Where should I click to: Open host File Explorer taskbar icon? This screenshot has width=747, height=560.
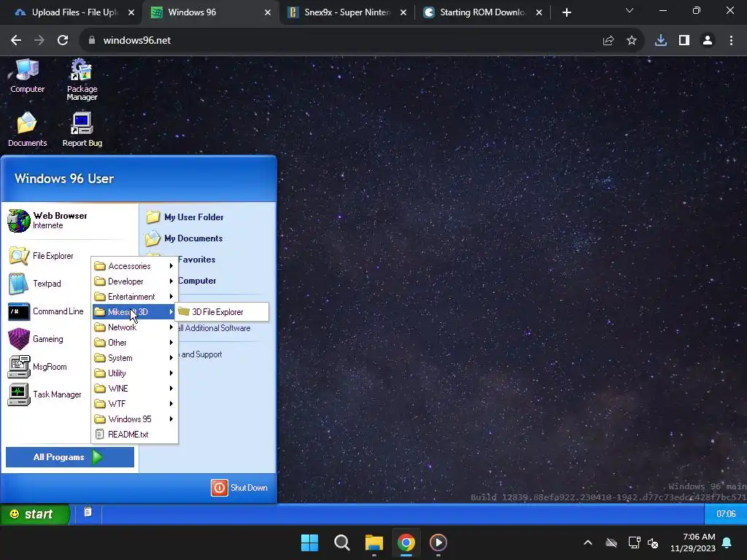[374, 542]
